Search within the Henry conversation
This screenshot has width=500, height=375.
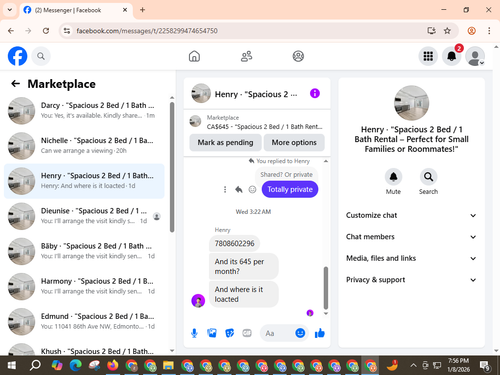point(428,177)
